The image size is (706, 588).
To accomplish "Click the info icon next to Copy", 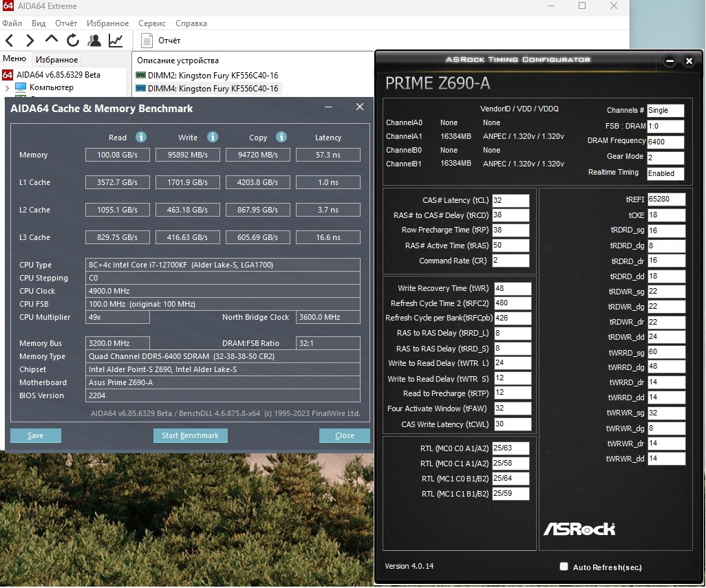I will click(x=281, y=137).
